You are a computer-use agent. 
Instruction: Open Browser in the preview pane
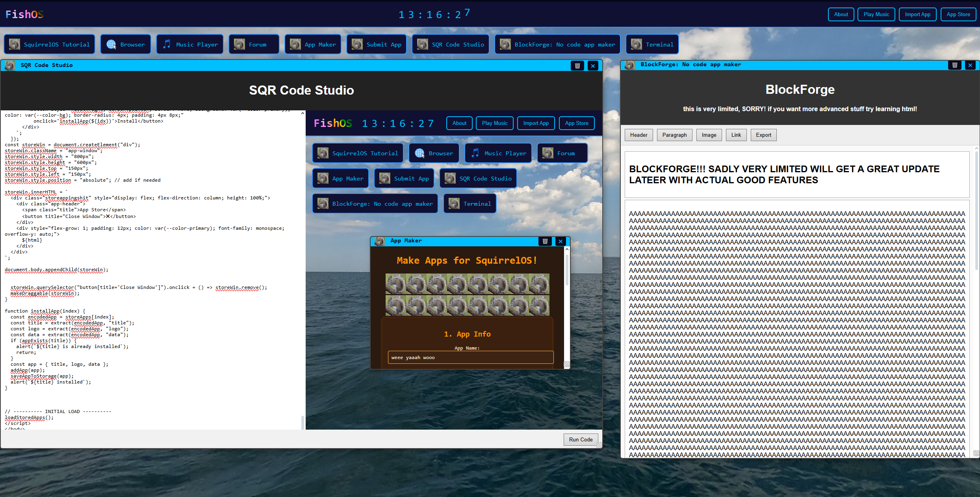pyautogui.click(x=434, y=153)
